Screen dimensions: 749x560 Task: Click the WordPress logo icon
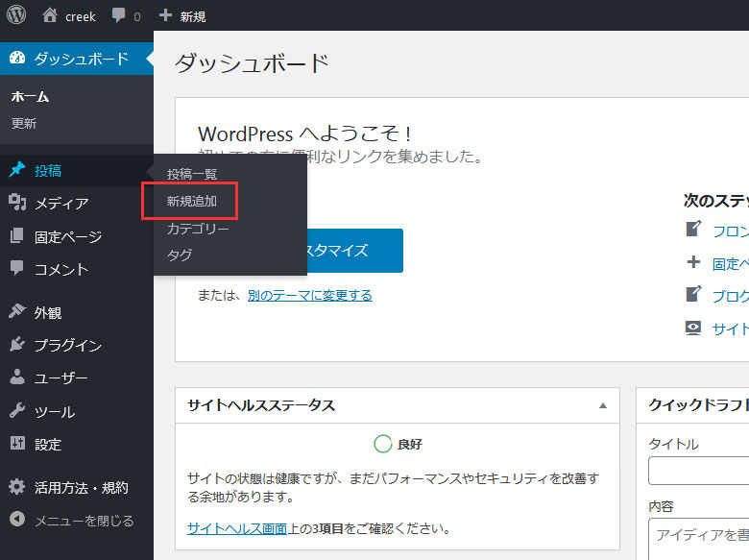point(16,14)
